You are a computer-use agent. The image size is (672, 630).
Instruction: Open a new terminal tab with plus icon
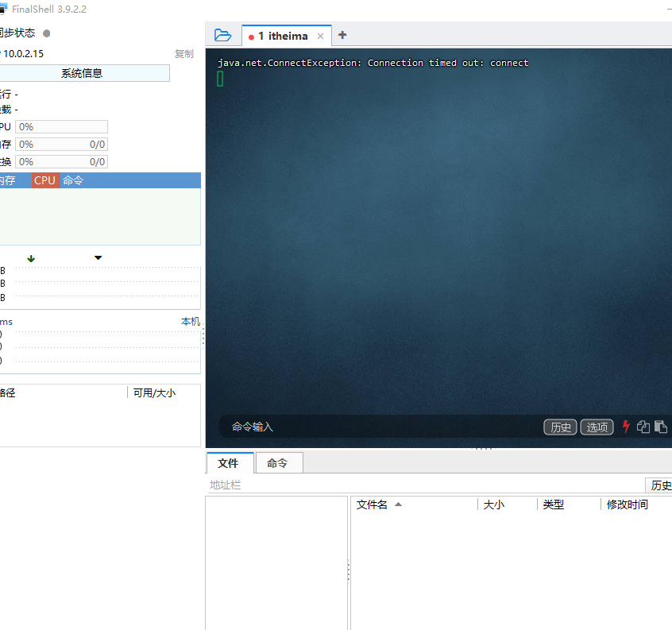[342, 35]
